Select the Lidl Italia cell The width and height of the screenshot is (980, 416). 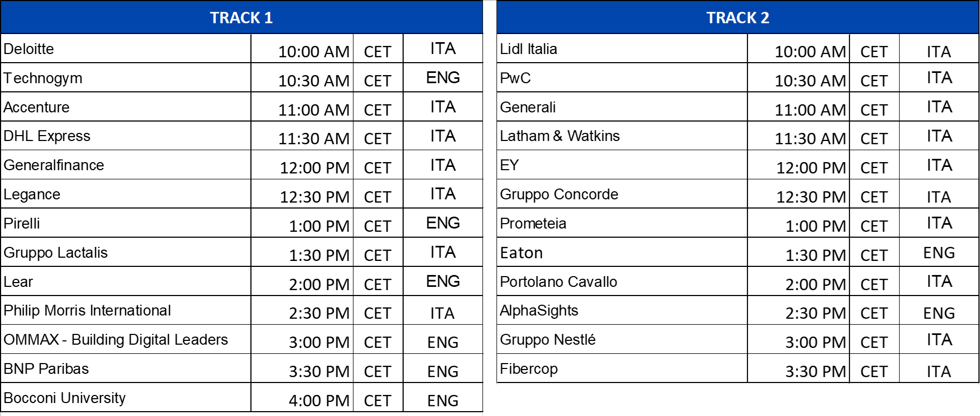pos(528,49)
